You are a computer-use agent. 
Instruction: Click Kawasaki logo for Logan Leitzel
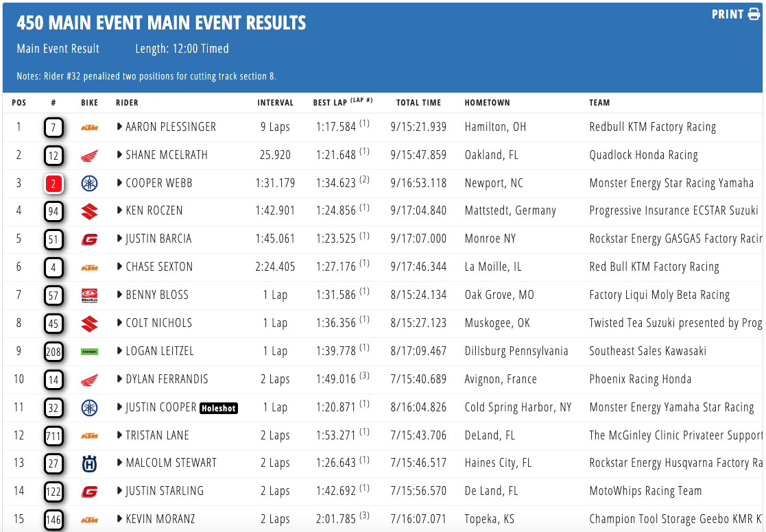[89, 352]
